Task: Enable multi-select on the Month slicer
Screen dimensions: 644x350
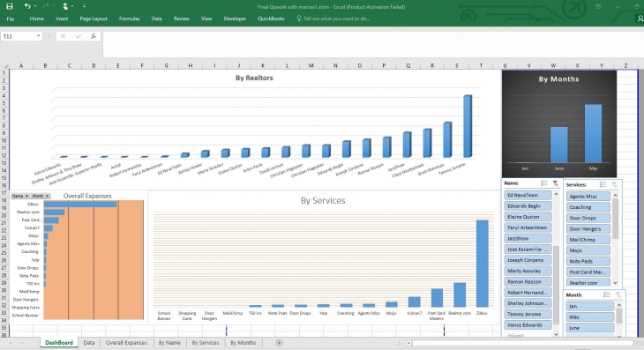Action: 606,294
